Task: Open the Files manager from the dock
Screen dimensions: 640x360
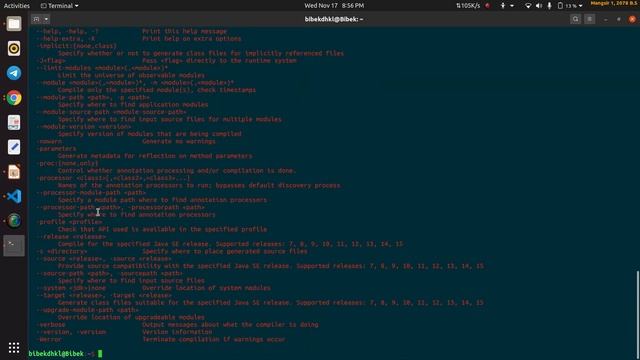Action: pyautogui.click(x=14, y=24)
